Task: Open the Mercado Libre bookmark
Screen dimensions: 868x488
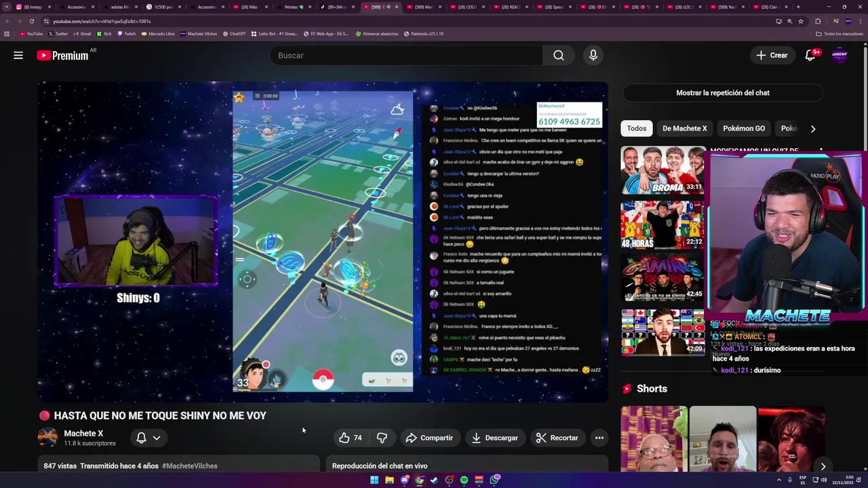Action: (x=158, y=34)
